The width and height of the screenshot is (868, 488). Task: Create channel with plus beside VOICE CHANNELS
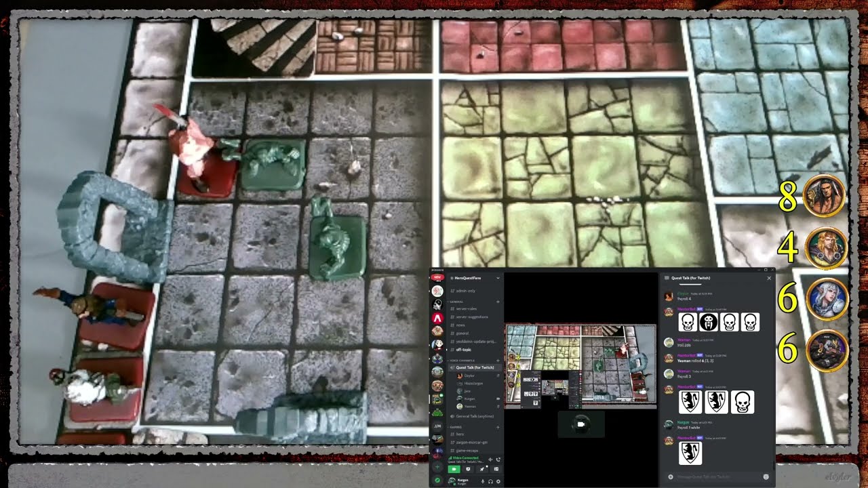click(x=498, y=361)
